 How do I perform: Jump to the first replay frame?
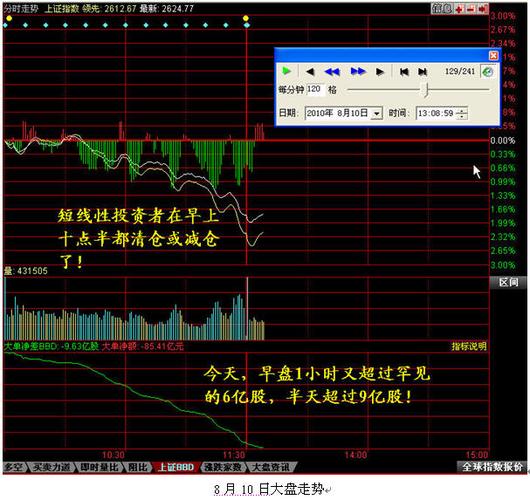404,72
